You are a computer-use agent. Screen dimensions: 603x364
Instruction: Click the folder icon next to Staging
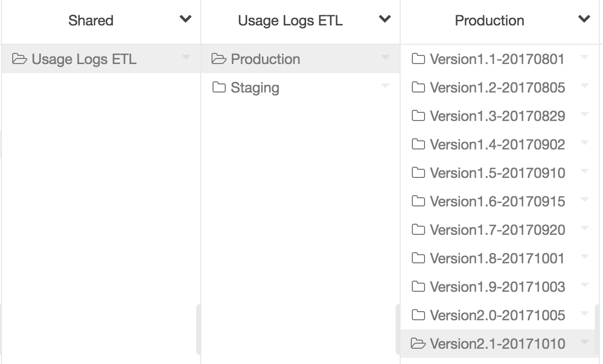pos(219,87)
